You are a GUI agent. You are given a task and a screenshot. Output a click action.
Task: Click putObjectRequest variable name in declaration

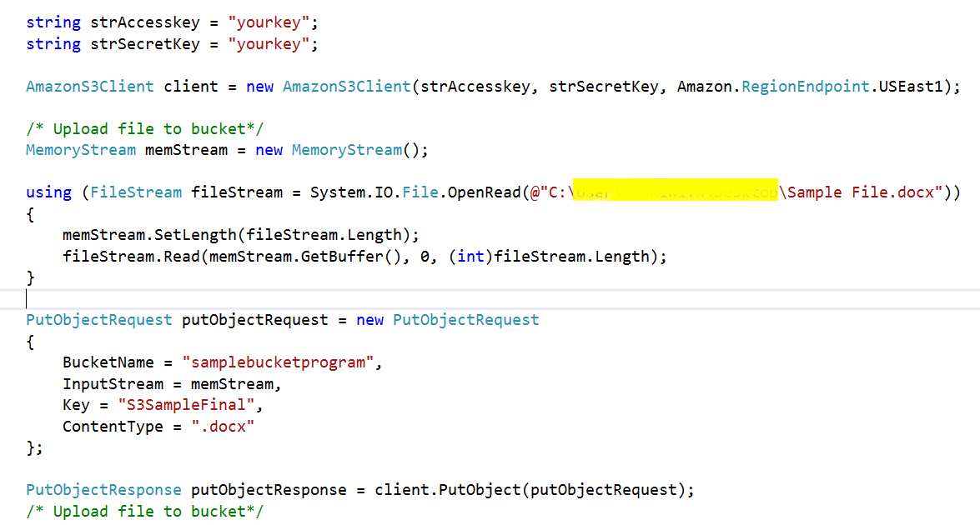click(255, 320)
